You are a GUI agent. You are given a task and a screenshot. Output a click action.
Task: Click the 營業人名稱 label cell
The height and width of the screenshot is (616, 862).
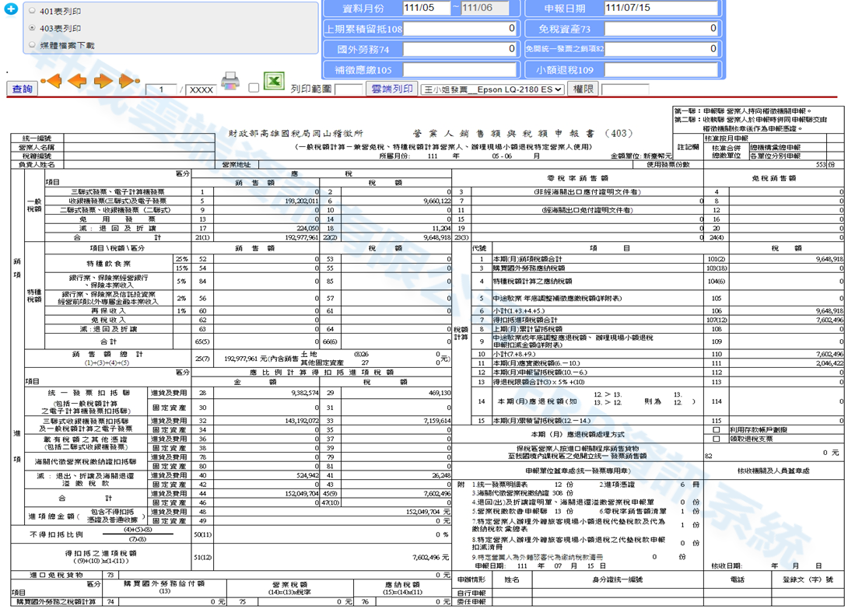click(x=37, y=147)
